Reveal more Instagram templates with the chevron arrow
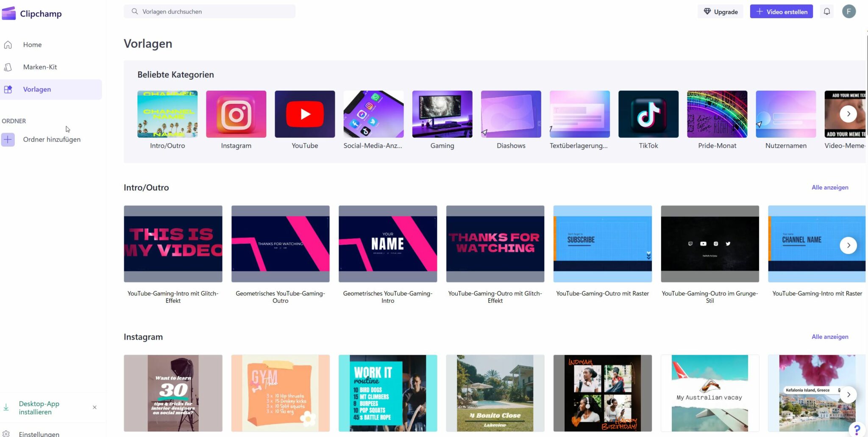 tap(848, 394)
